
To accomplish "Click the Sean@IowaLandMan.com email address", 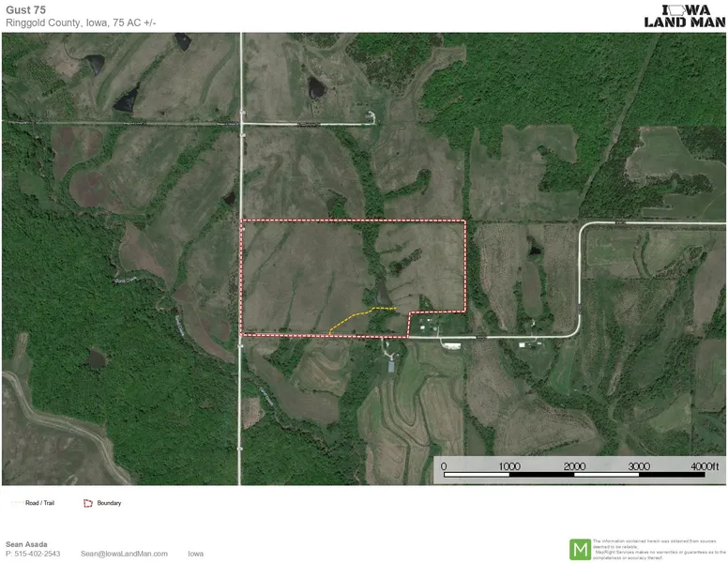I will click(x=124, y=554).
